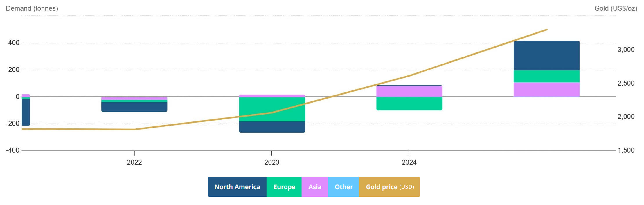Select the Europe segment of the 2023 bar
644x205 pixels.
[x=272, y=109]
